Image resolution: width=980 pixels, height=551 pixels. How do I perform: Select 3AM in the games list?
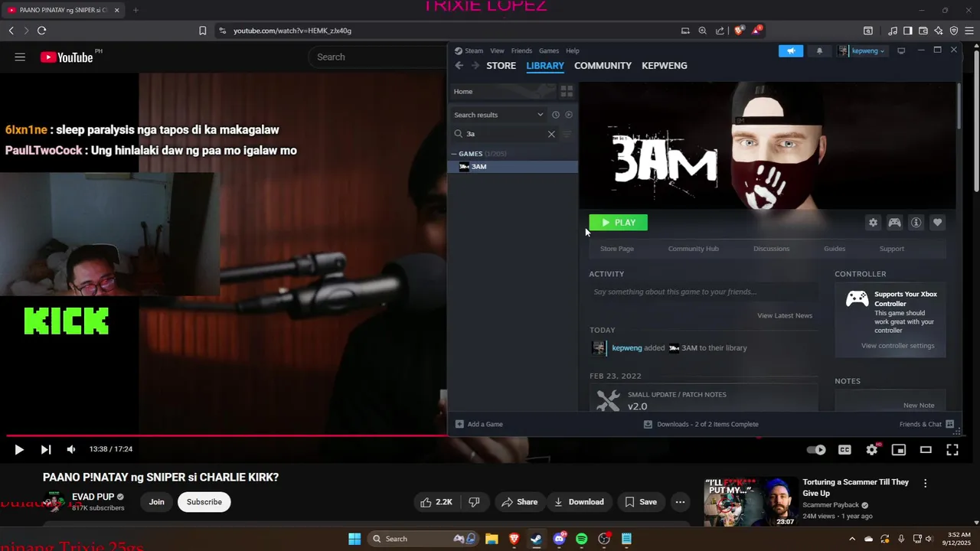point(513,167)
